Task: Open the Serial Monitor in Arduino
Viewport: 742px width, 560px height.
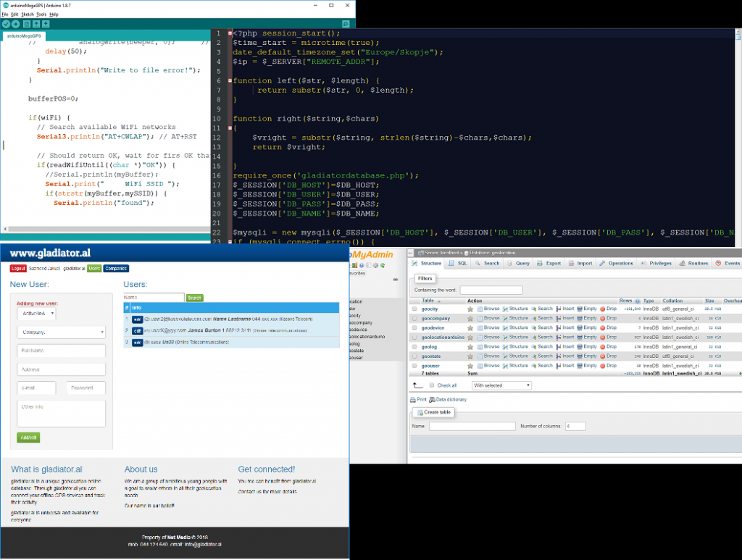Action: pos(346,24)
